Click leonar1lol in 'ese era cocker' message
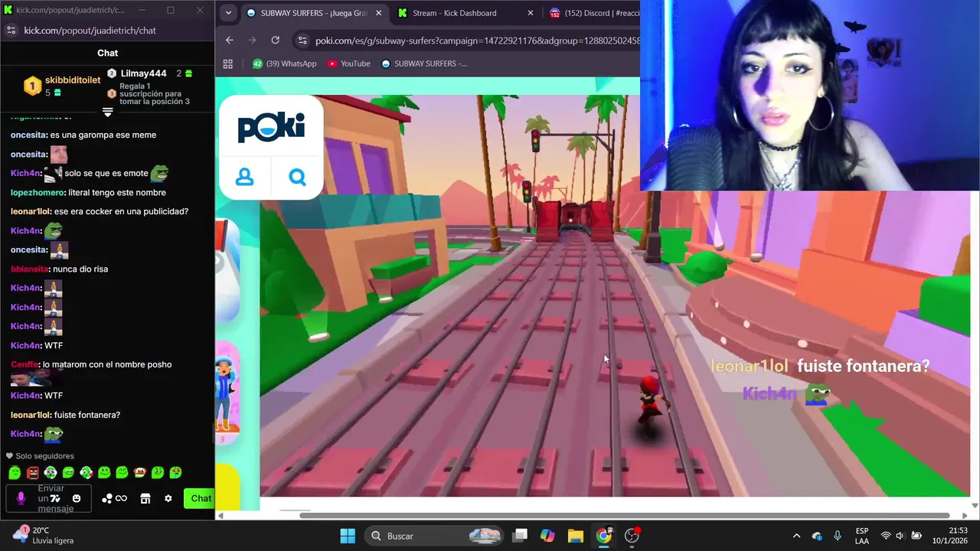The width and height of the screenshot is (980, 551). (x=31, y=211)
